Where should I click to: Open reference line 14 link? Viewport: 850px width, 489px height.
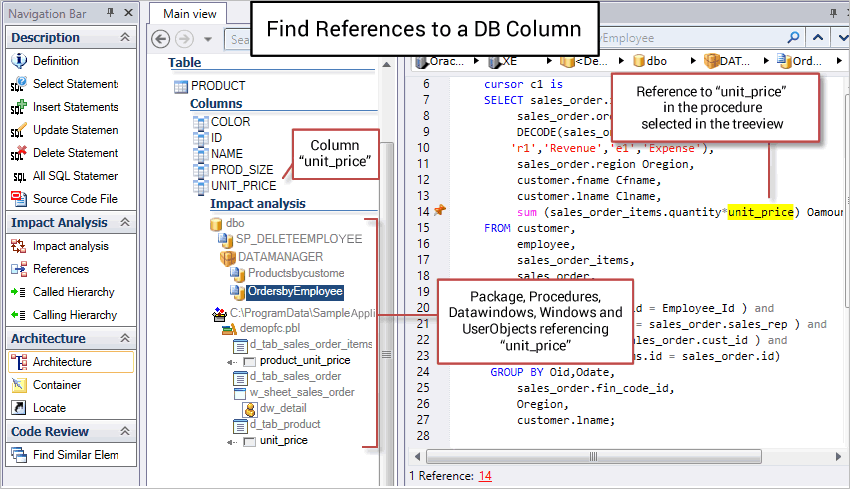tap(485, 476)
